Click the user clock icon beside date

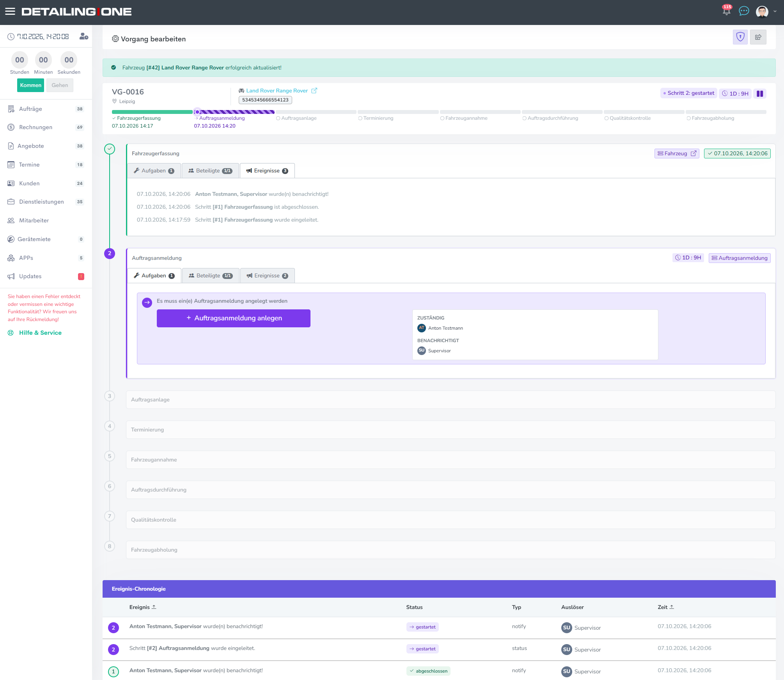pyautogui.click(x=84, y=36)
